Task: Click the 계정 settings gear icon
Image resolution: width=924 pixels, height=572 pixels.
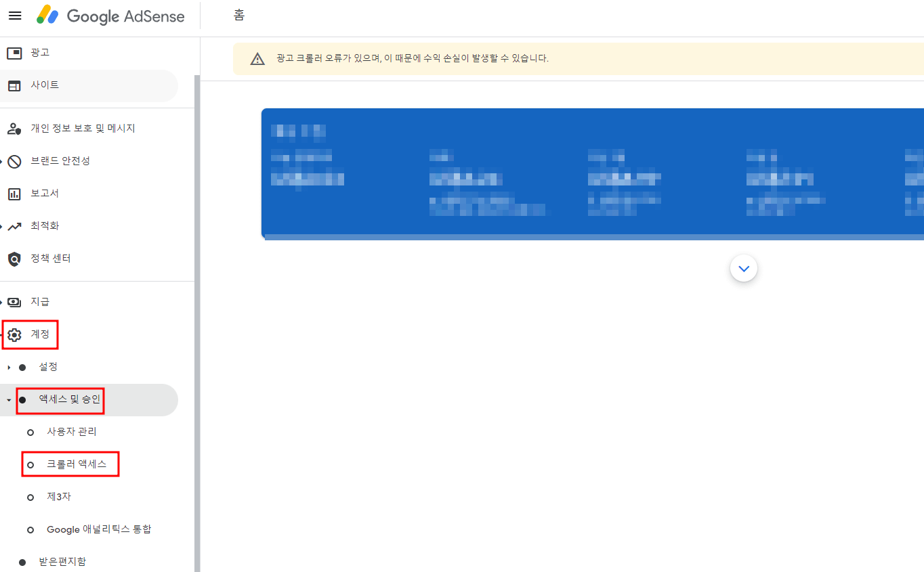Action: (14, 334)
